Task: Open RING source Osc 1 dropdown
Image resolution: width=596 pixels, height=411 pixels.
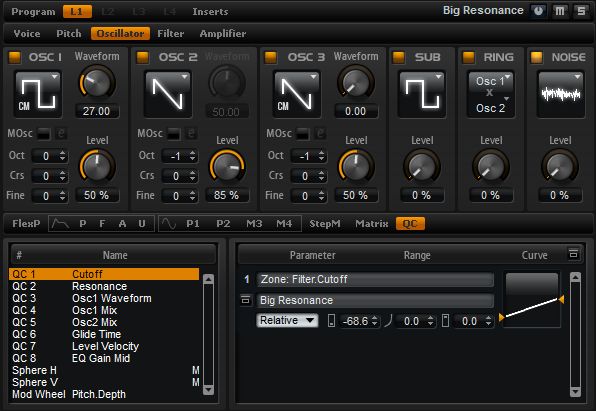Action: (x=491, y=81)
